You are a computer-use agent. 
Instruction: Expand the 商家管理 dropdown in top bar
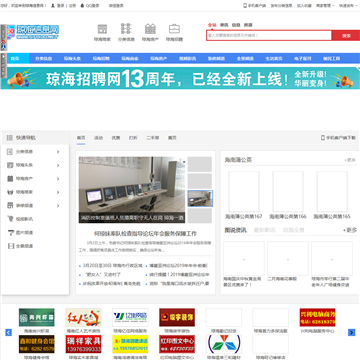click(325, 6)
